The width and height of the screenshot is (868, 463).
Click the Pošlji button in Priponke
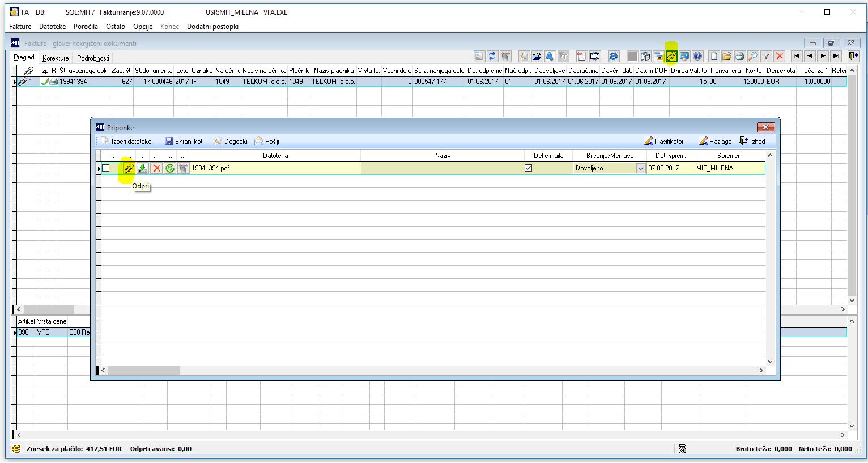point(266,141)
